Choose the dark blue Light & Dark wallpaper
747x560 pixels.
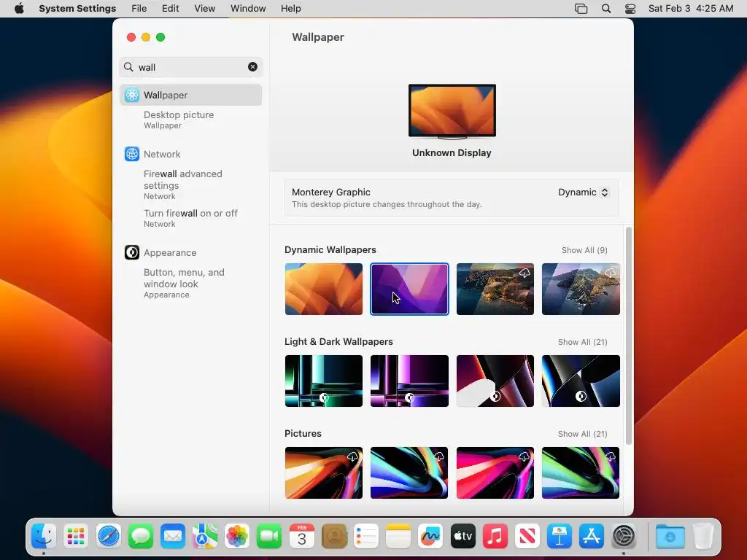[581, 381]
